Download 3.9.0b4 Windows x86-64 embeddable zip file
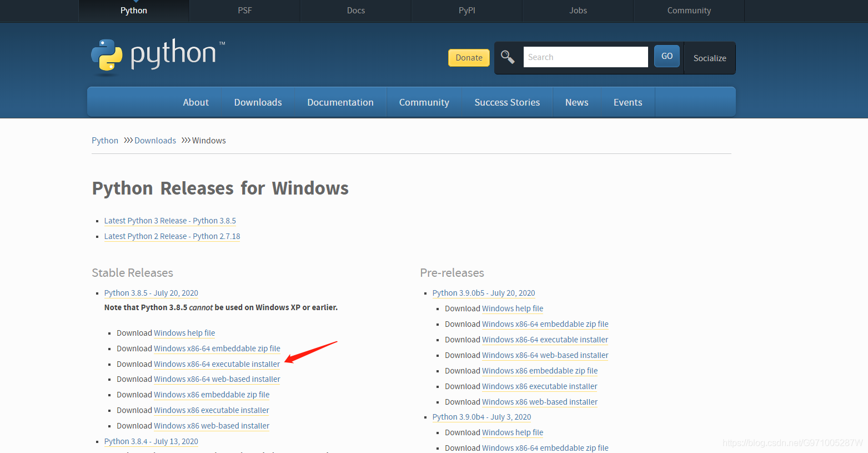 545,448
